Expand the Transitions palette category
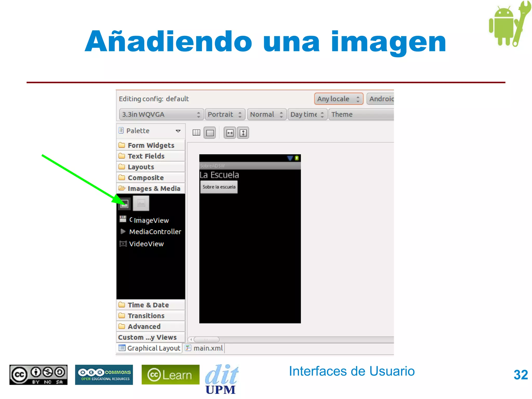The height and width of the screenshot is (399, 532). pos(151,316)
